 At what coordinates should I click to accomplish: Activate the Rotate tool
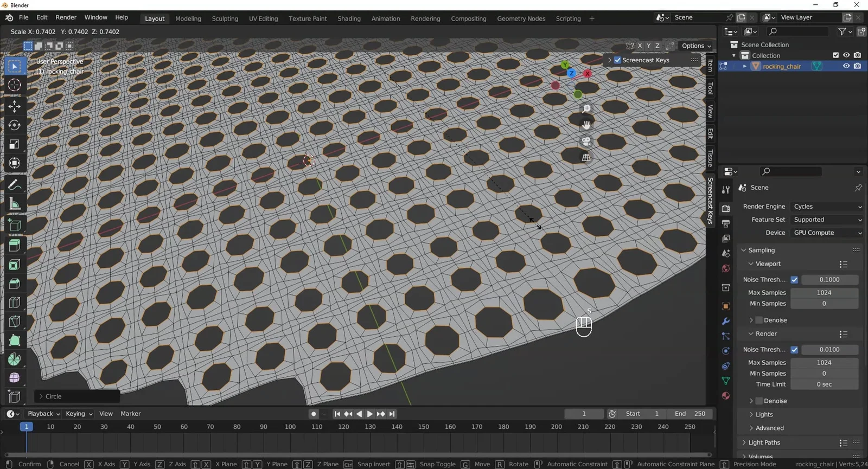[15, 125]
